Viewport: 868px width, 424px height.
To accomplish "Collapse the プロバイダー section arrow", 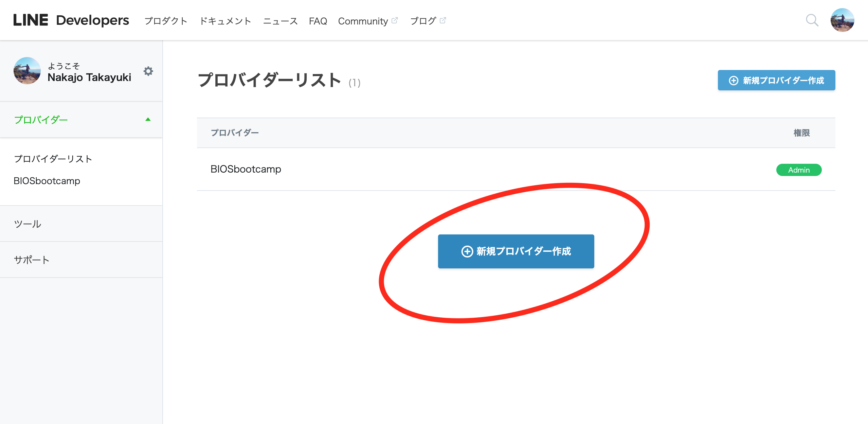I will (148, 119).
